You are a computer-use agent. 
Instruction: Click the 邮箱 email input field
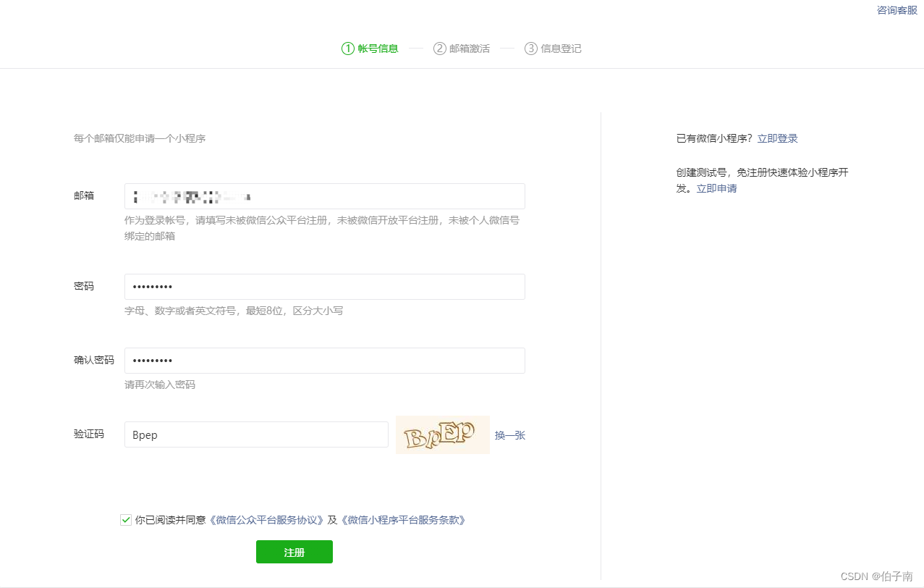pos(324,196)
